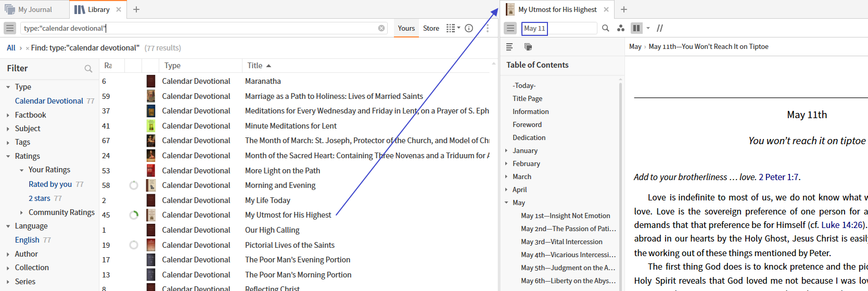Collapse the Ratings filter section
This screenshot has height=291, width=868.
8,156
